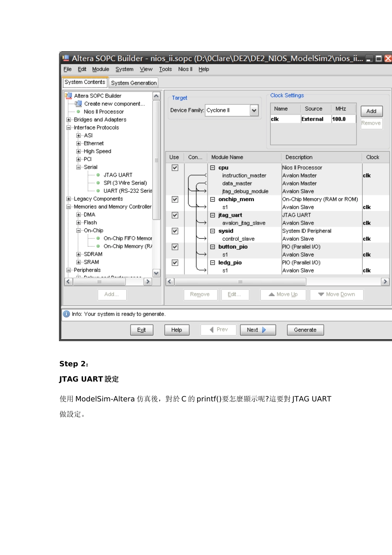Click the Next button
392x555 pixels.
point(258,330)
